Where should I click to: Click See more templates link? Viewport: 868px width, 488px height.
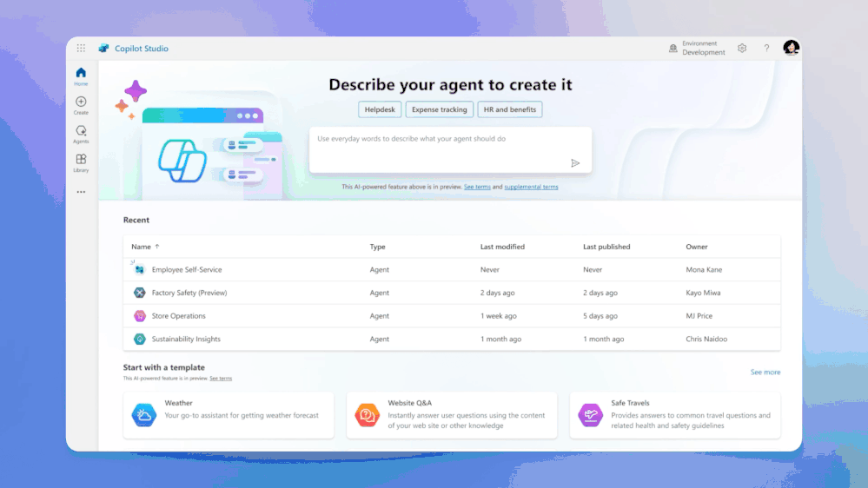pos(765,373)
